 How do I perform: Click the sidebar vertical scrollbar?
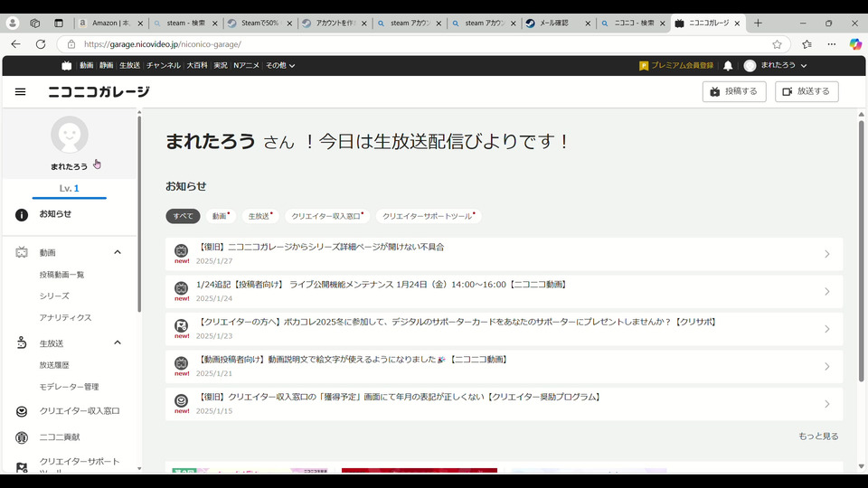point(139,214)
